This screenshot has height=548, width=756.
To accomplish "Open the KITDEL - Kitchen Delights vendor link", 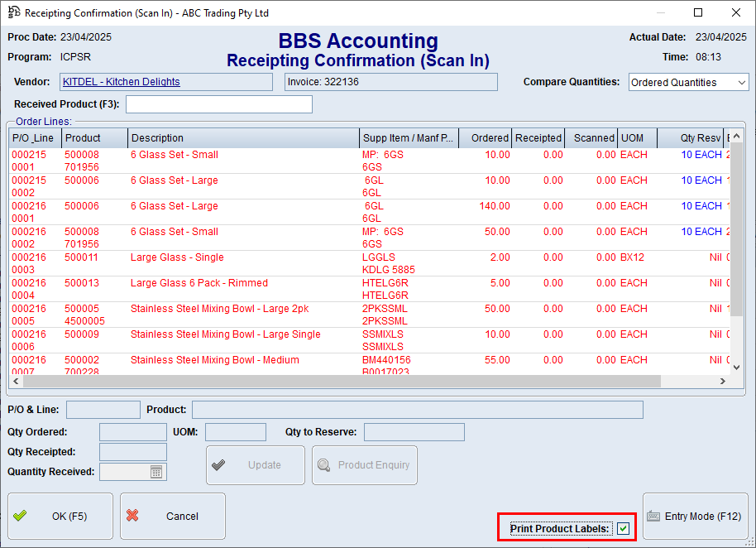I will (x=122, y=82).
